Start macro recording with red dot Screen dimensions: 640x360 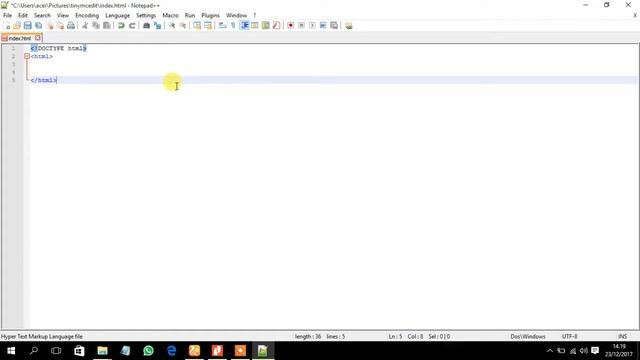[x=291, y=26]
